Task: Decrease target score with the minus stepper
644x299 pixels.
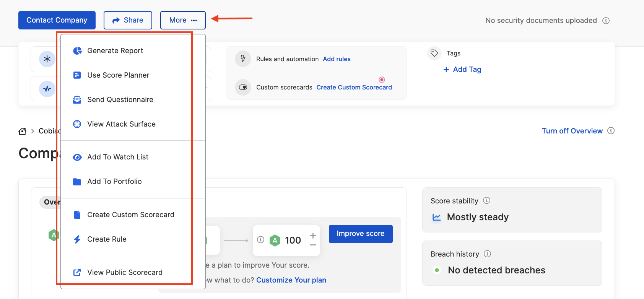Action: pos(313,245)
